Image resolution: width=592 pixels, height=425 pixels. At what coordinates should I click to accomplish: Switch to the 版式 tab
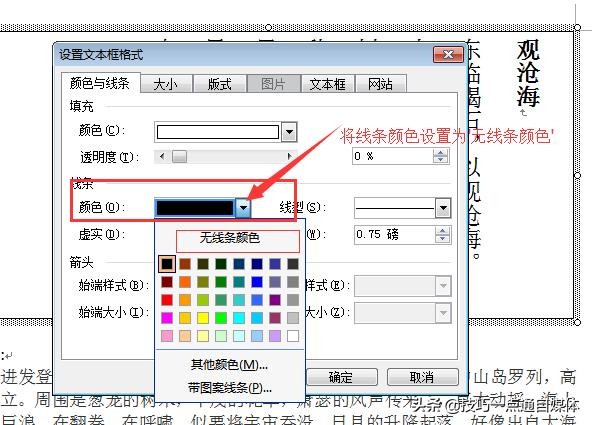pyautogui.click(x=219, y=84)
